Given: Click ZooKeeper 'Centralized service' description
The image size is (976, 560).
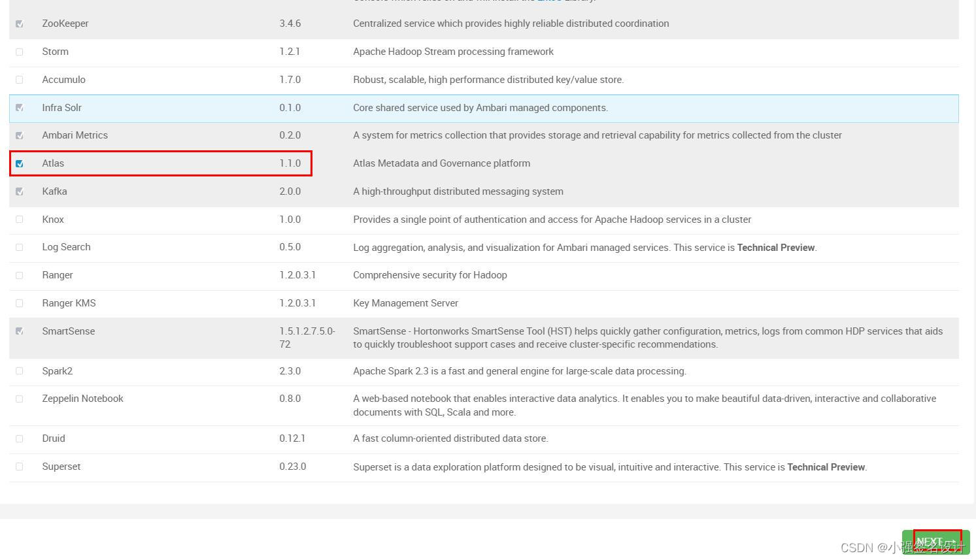Looking at the screenshot, I should [511, 24].
